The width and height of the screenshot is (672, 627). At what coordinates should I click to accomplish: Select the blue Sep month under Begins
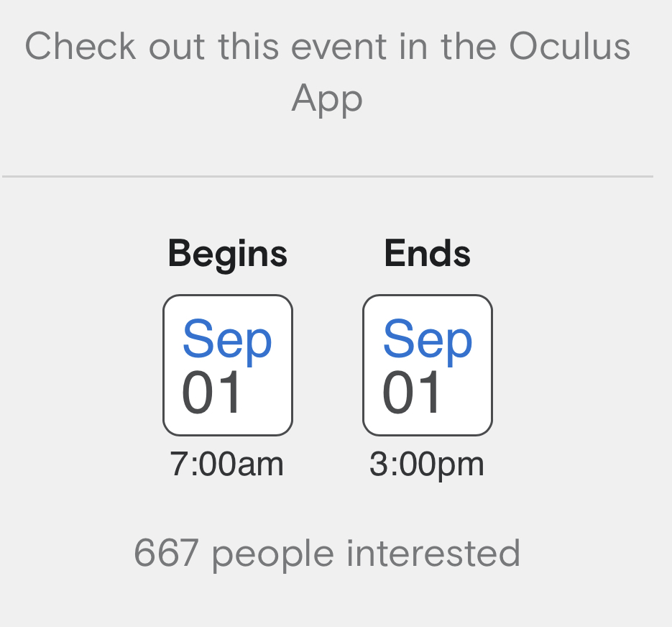227,339
